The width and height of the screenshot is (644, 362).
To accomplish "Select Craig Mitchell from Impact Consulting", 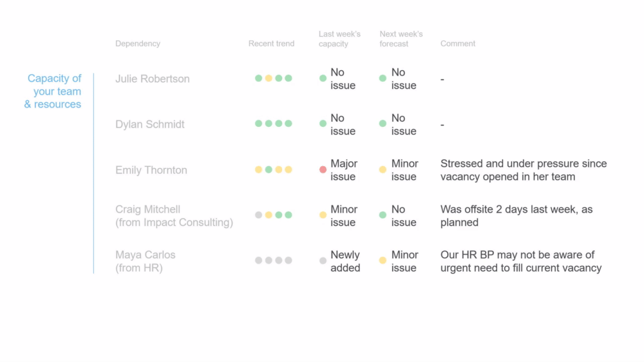I will 174,216.
